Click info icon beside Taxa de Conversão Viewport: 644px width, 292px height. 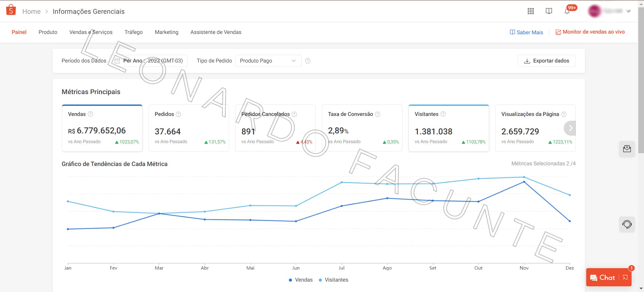click(x=378, y=114)
